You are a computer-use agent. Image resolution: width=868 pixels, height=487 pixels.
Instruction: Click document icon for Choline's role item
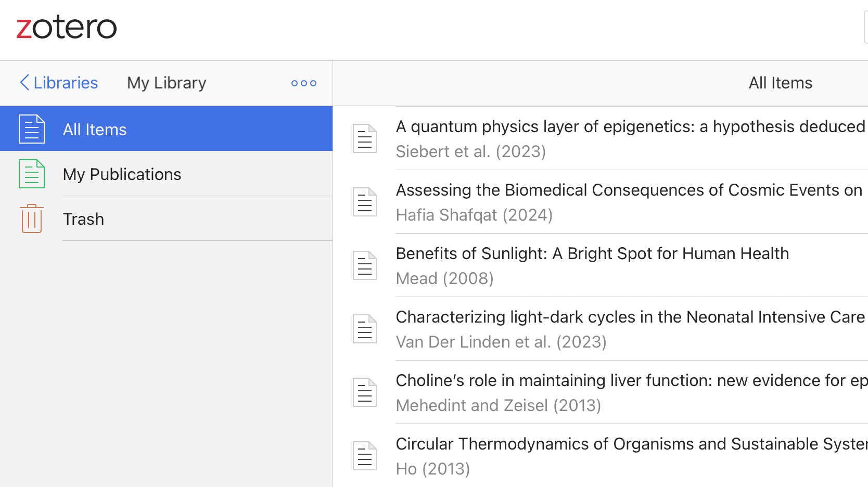pos(365,392)
